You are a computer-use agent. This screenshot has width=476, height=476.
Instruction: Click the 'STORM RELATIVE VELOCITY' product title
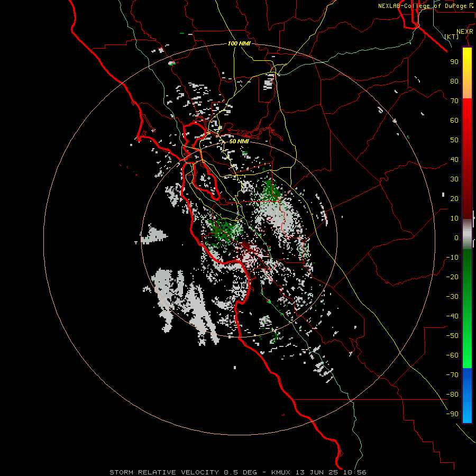(x=164, y=472)
